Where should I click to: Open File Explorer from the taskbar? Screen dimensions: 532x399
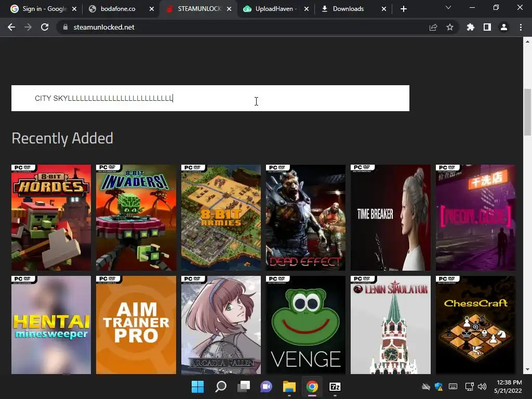click(289, 387)
